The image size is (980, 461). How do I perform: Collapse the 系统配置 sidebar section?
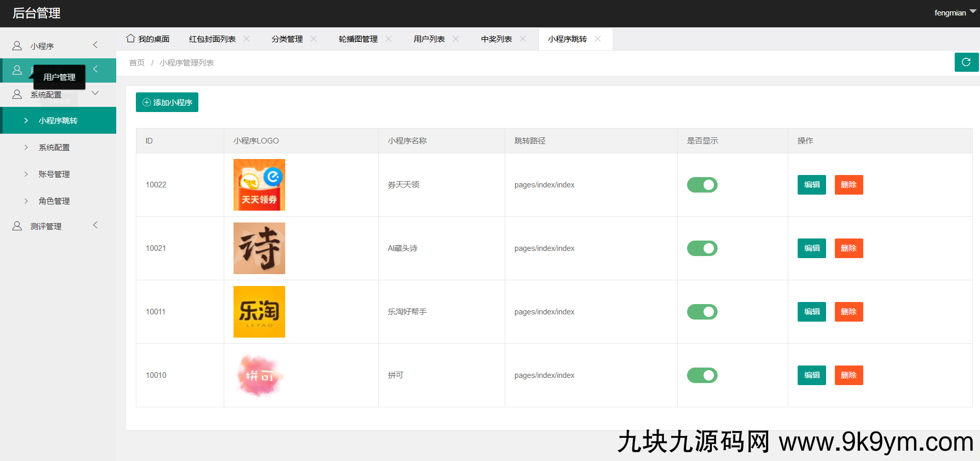tap(95, 93)
